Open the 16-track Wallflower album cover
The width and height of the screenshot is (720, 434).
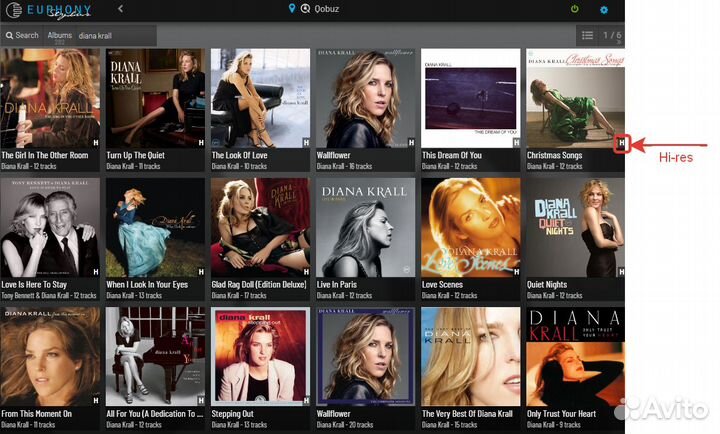click(x=366, y=98)
